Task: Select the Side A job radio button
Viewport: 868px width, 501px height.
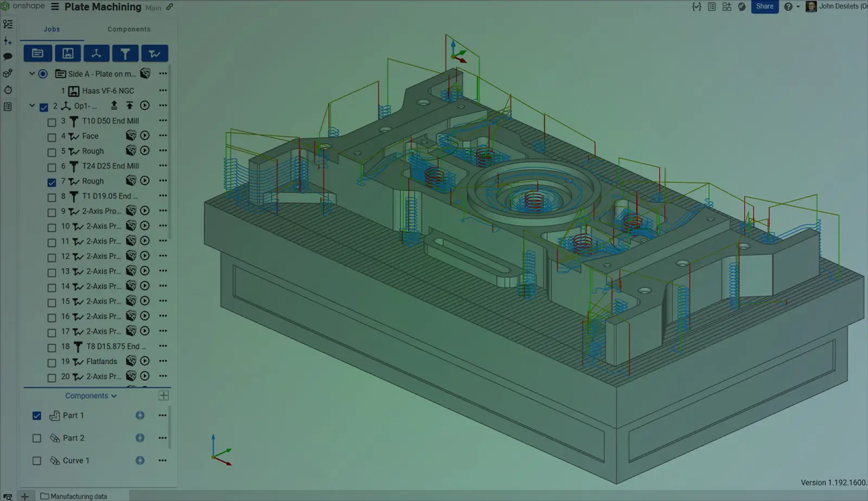Action: [x=43, y=74]
